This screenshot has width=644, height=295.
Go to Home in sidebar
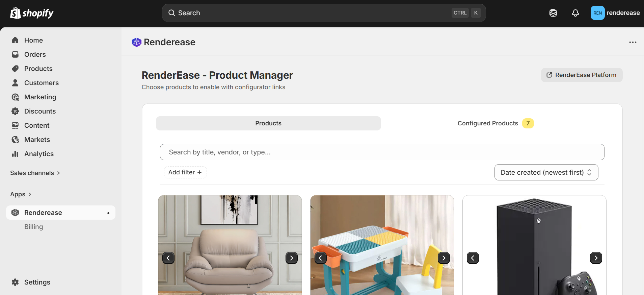[33, 40]
